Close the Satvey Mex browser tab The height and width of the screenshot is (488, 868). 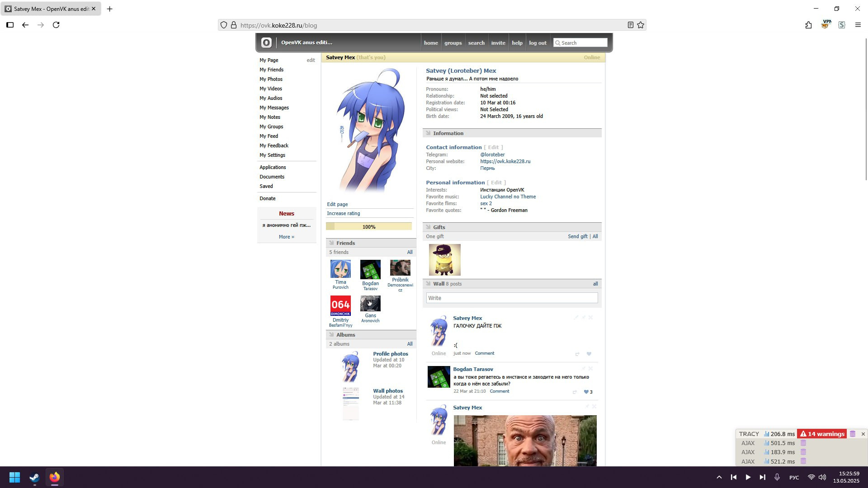(94, 9)
